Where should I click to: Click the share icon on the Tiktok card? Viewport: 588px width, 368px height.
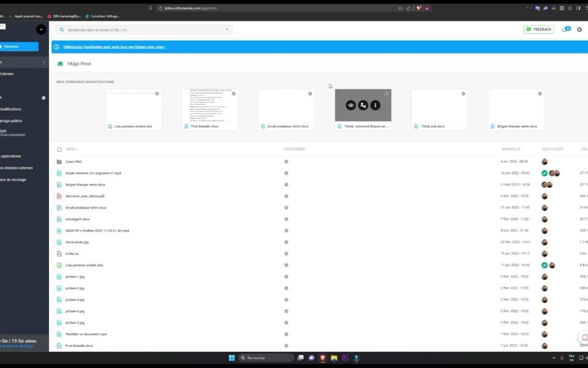[x=363, y=106]
